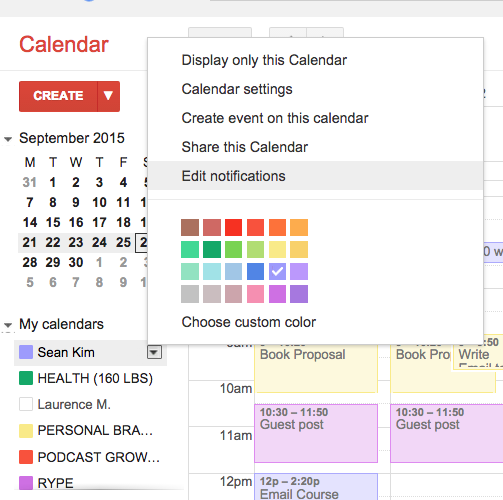Image resolution: width=503 pixels, height=500 pixels.
Task: Collapse the My calendars section
Action: (8, 324)
